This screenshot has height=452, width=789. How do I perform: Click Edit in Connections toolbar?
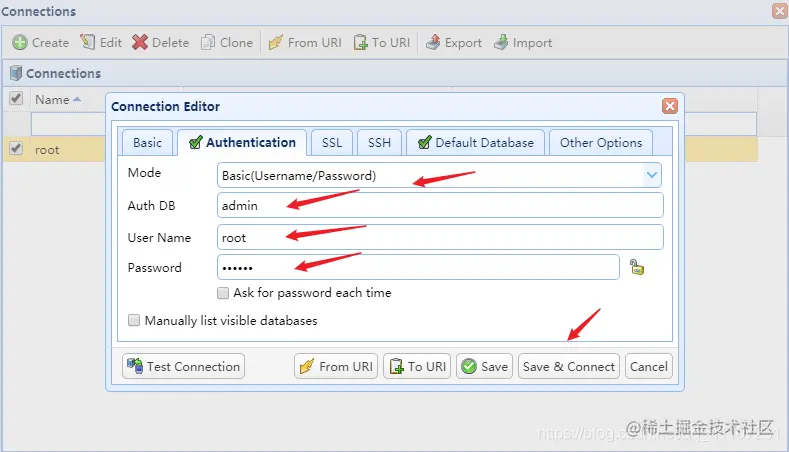coord(101,43)
